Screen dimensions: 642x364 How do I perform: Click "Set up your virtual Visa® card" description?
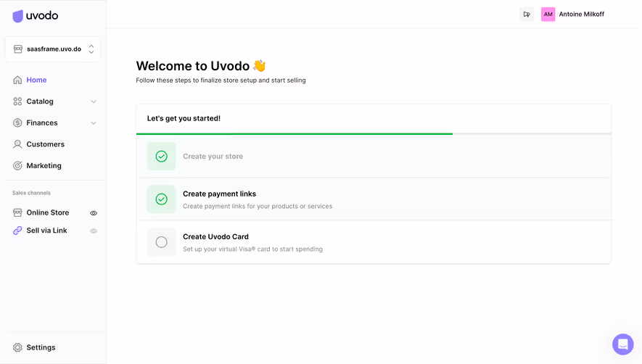[x=252, y=249]
